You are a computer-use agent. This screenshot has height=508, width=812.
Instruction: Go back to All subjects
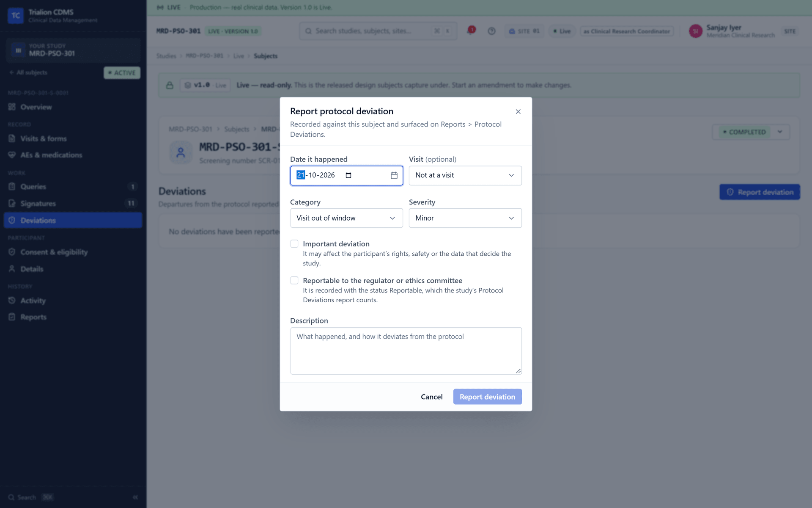[x=28, y=73]
